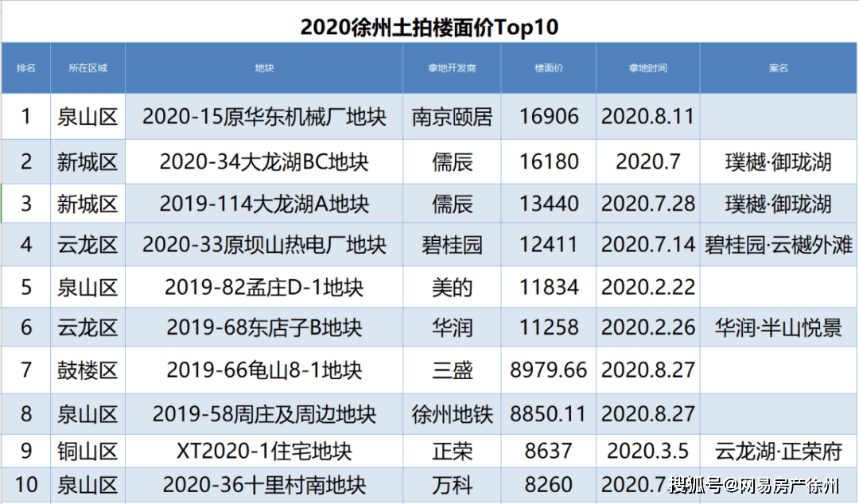The height and width of the screenshot is (504, 859).
Task: Select the 云龙湖·正荣府 project cell
Action: 779,451
